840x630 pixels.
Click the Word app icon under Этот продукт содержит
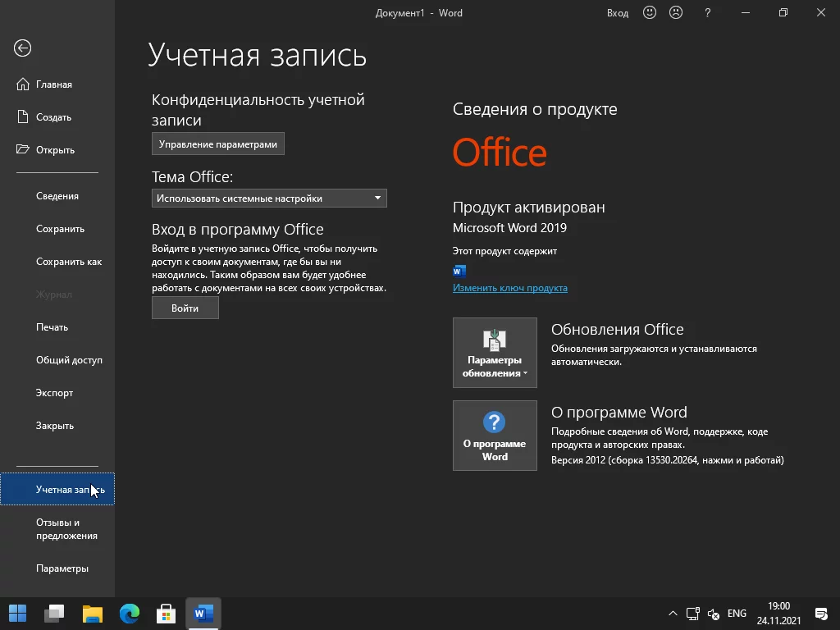pyautogui.click(x=459, y=271)
